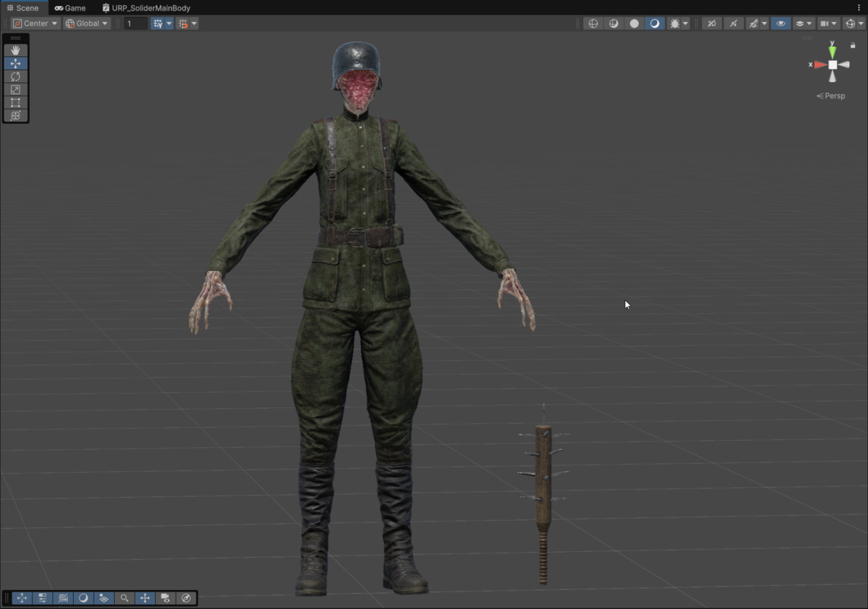Select the Hand view tool
Viewport: 868px width, 609px height.
(15, 50)
